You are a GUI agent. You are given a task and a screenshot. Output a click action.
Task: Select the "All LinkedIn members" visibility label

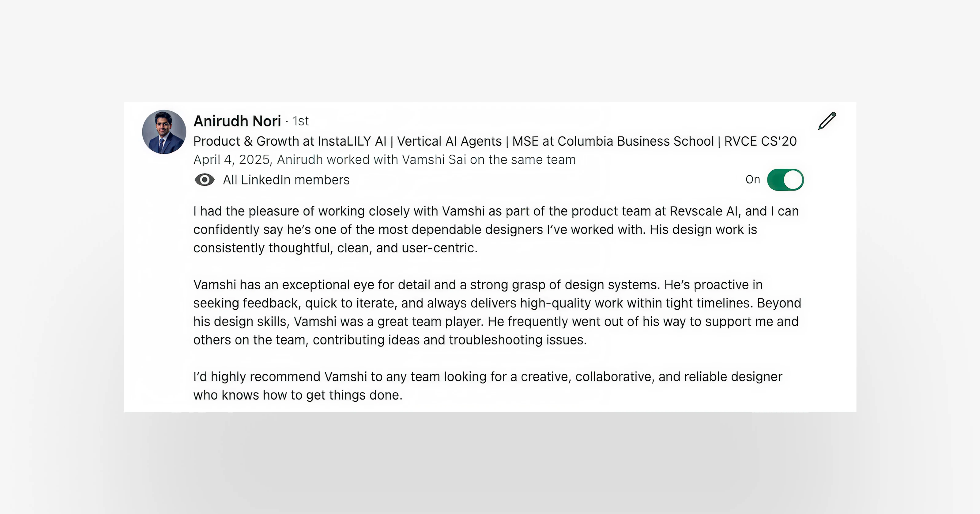click(x=286, y=180)
